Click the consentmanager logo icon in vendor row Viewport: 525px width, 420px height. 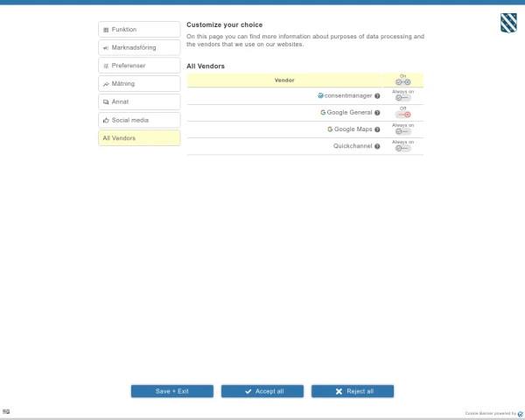click(320, 95)
